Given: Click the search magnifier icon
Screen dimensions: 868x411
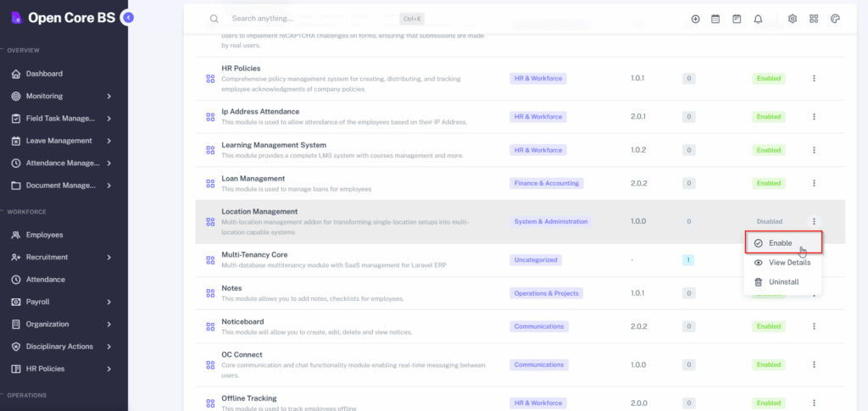Looking at the screenshot, I should point(214,19).
